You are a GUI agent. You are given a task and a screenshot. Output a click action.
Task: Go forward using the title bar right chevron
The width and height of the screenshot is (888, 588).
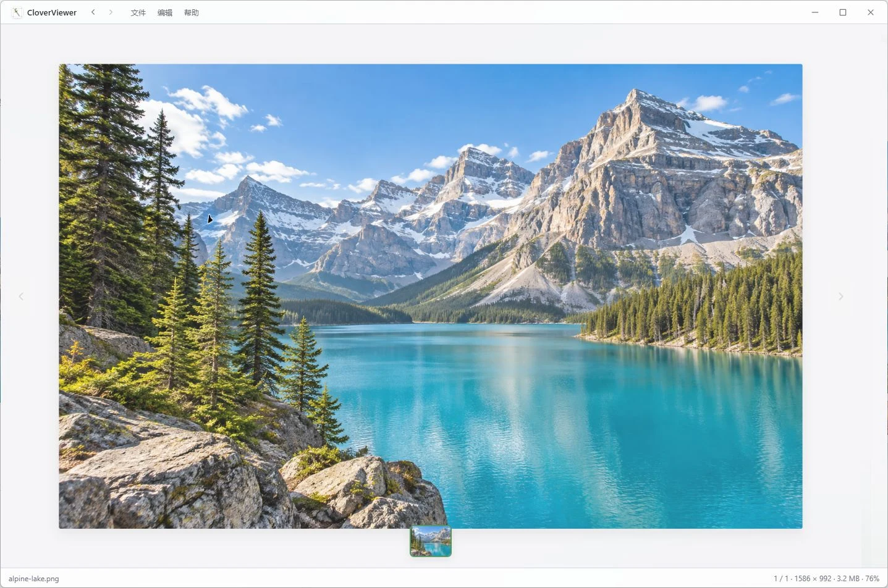[111, 12]
